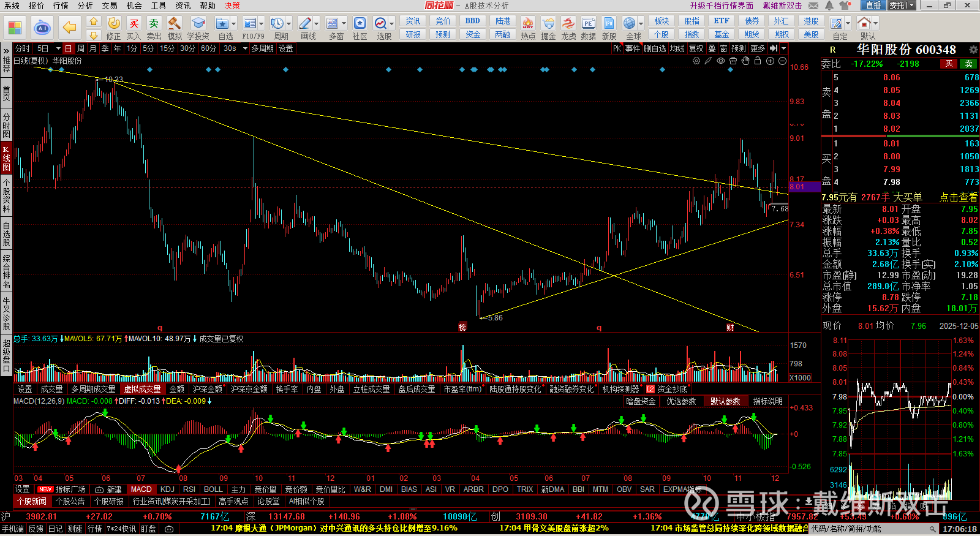980x536 pixels.
Task: Click the 榜 marker on chart
Action: tap(462, 327)
